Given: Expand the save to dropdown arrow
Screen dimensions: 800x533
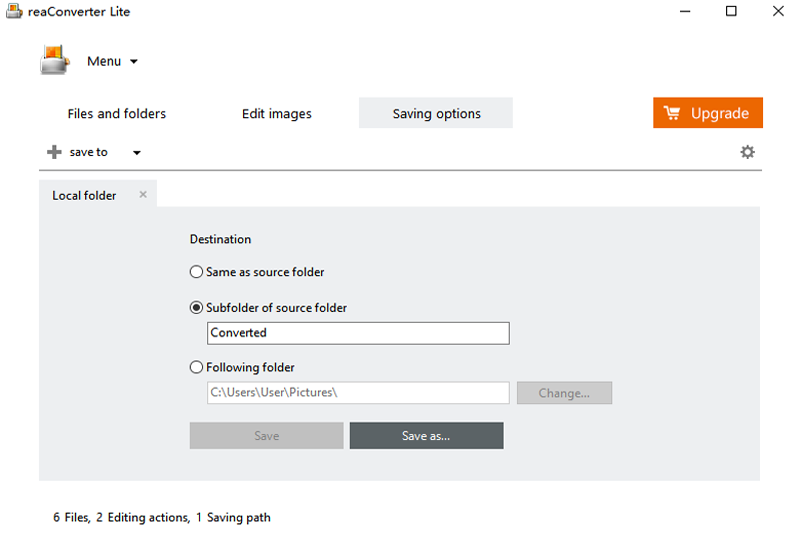Looking at the screenshot, I should 137,153.
